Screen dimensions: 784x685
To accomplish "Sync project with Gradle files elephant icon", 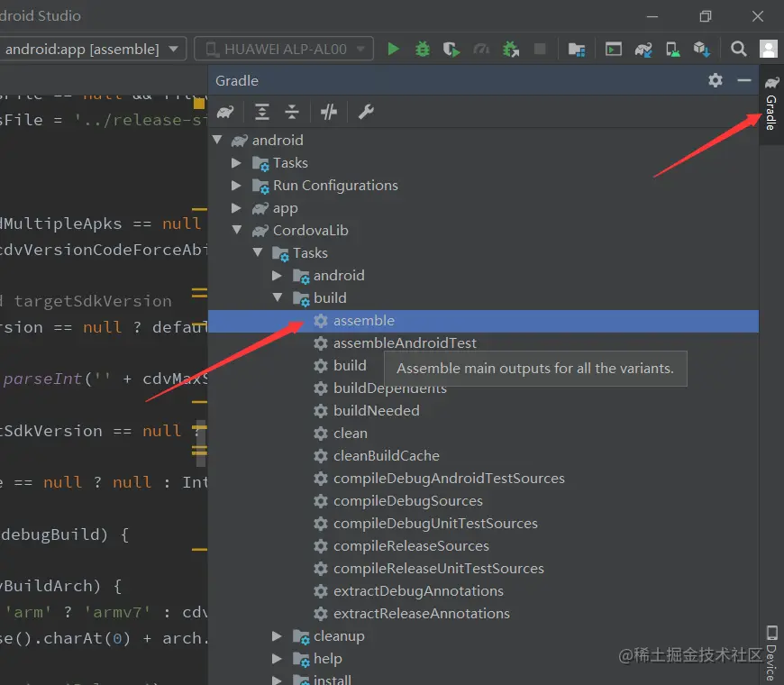I will pyautogui.click(x=643, y=50).
